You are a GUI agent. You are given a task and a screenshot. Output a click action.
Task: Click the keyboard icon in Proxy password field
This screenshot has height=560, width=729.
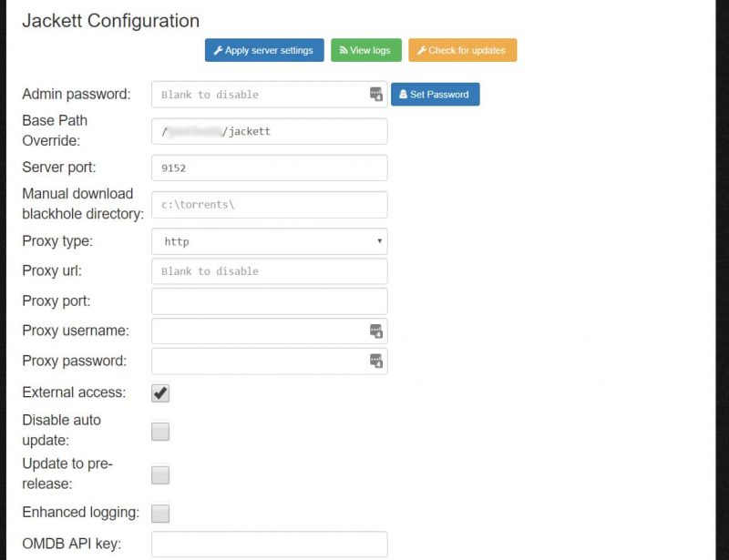point(375,361)
